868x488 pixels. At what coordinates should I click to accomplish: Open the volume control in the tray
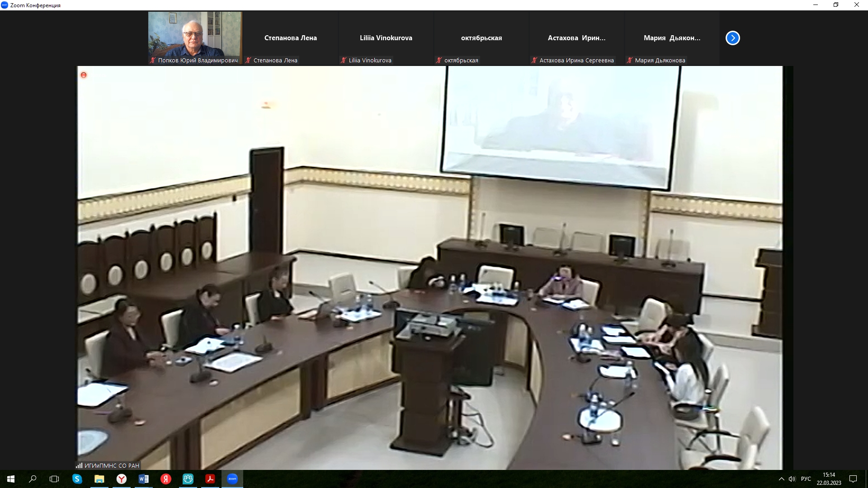pyautogui.click(x=792, y=479)
